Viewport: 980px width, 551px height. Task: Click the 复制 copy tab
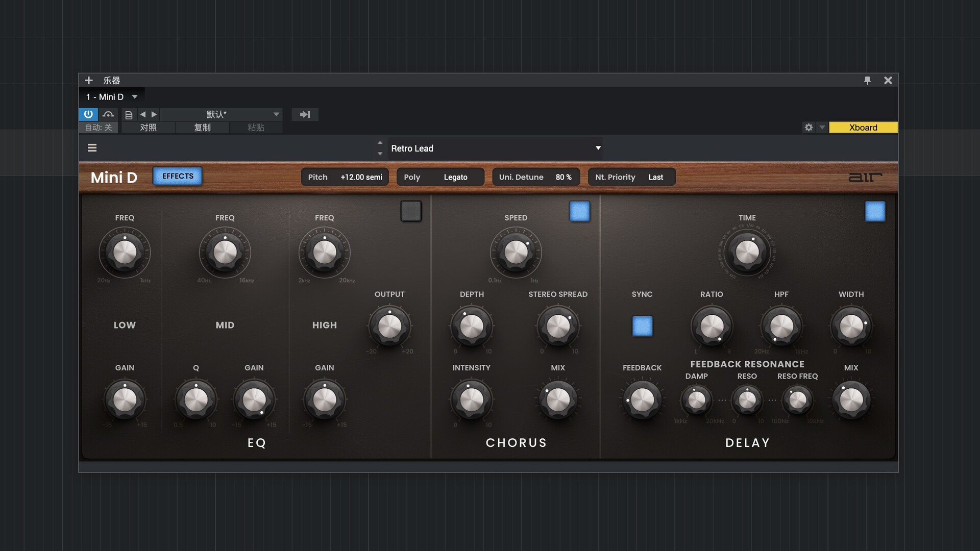[x=202, y=128]
